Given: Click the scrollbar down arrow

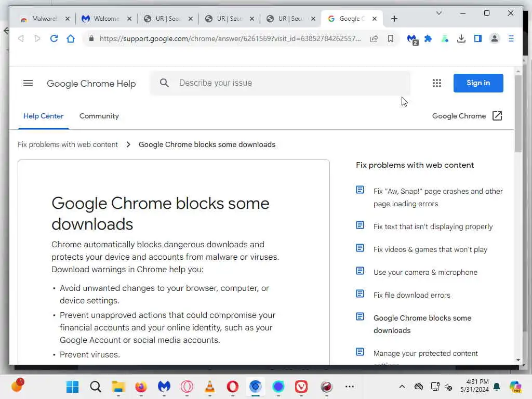Looking at the screenshot, I should click(x=518, y=360).
